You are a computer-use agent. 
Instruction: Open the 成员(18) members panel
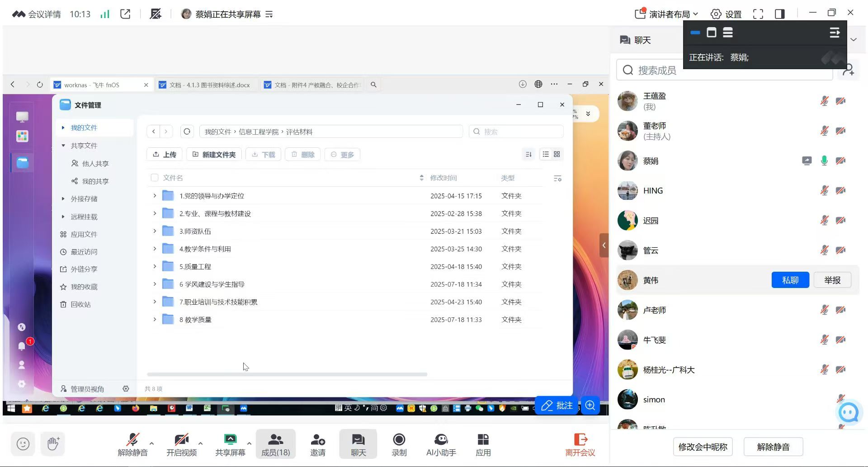[275, 444]
